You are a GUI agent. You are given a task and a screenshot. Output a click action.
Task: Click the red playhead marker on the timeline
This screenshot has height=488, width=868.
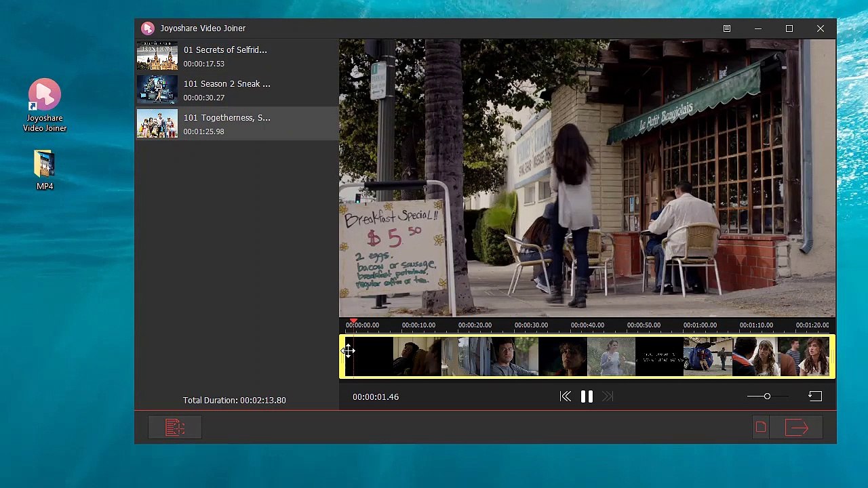click(353, 321)
